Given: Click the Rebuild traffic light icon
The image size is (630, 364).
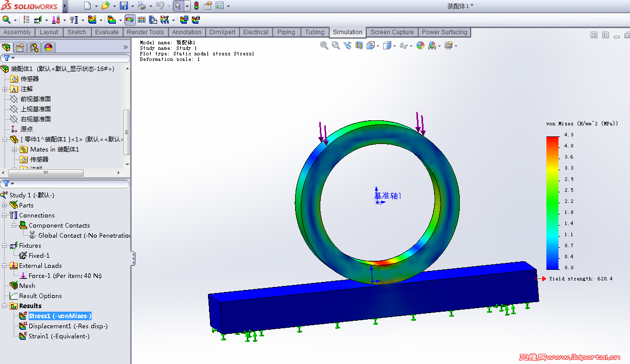Looking at the screenshot, I should coord(196,6).
